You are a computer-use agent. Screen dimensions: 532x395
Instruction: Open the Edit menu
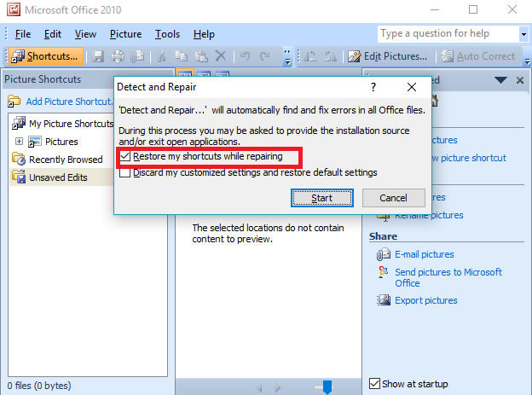pos(53,34)
